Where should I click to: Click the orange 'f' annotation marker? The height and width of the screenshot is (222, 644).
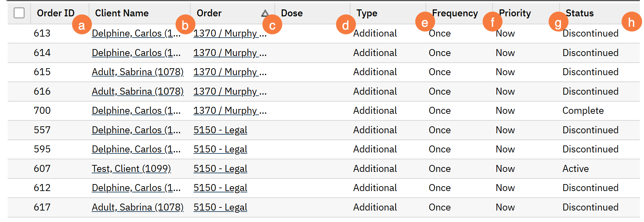(x=492, y=22)
